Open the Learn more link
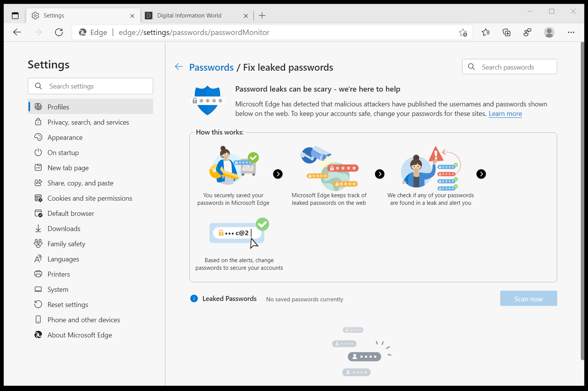This screenshot has width=588, height=391. (505, 114)
